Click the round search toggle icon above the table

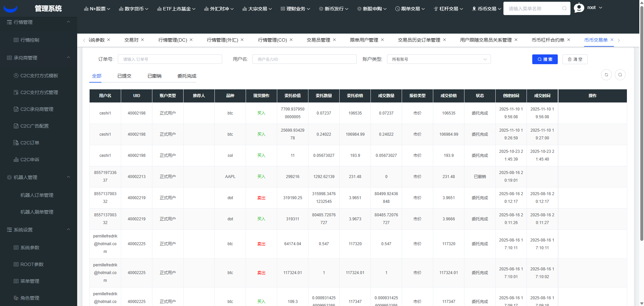[x=620, y=75]
